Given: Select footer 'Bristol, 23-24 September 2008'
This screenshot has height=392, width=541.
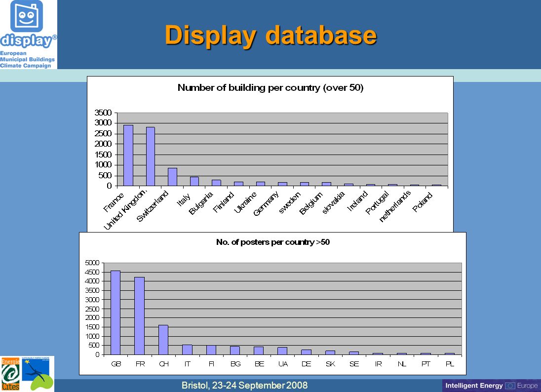Looking at the screenshot, I should (245, 385).
